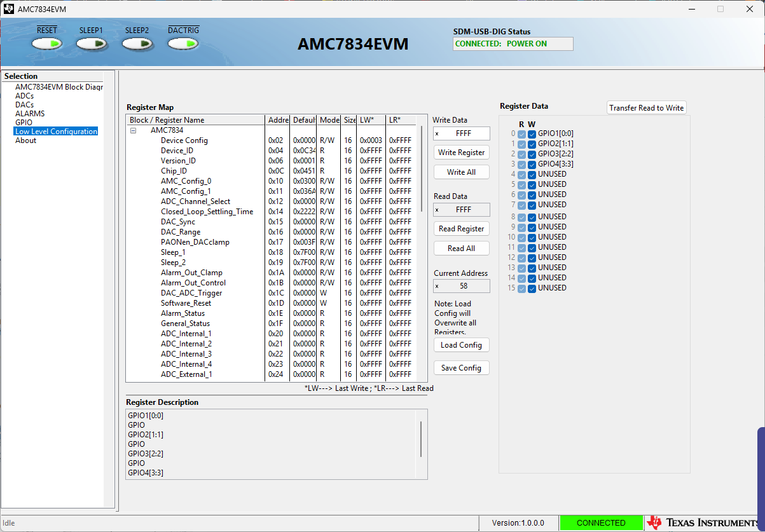Open the GPIO page

[24, 123]
